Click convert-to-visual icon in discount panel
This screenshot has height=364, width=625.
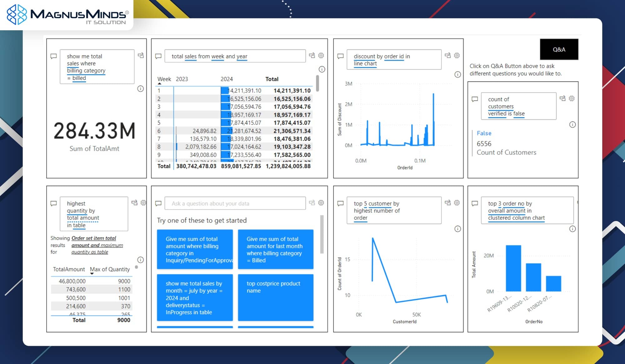(447, 56)
